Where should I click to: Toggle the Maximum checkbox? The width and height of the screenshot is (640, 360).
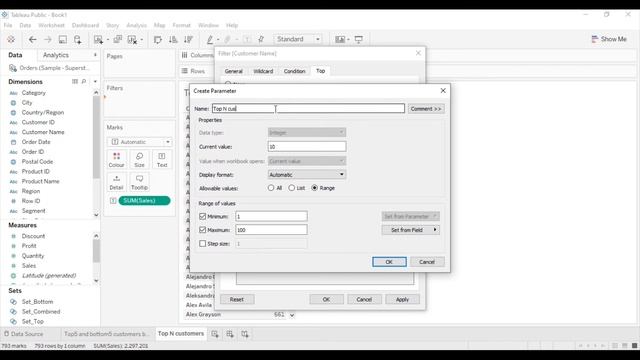(202, 230)
